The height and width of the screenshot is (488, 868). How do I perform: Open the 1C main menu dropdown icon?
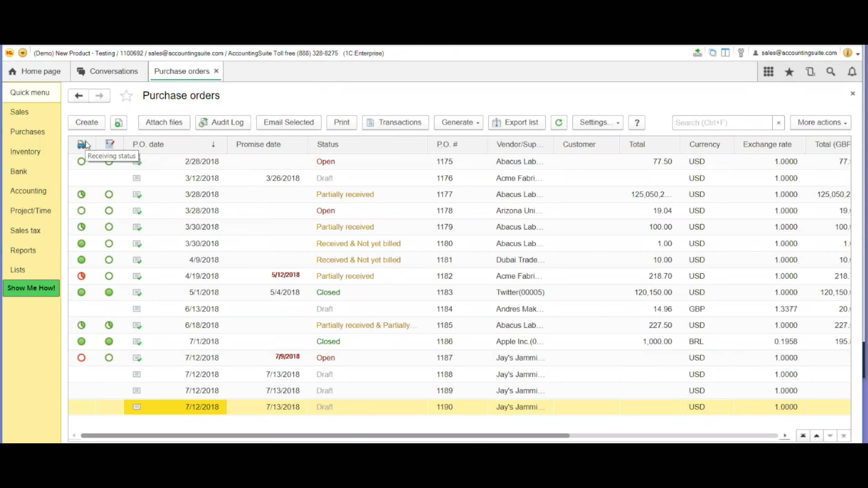(x=22, y=53)
